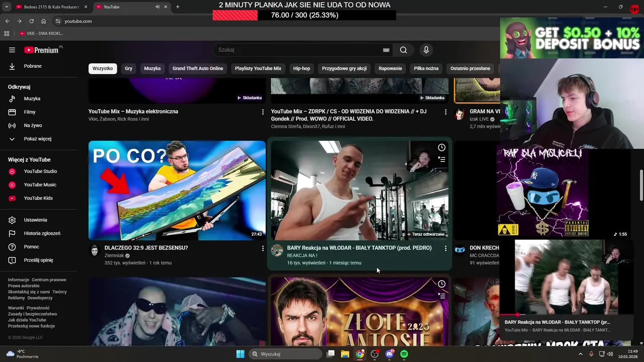Open Prawa autorskie footer link
644x362 pixels.
pos(24,286)
